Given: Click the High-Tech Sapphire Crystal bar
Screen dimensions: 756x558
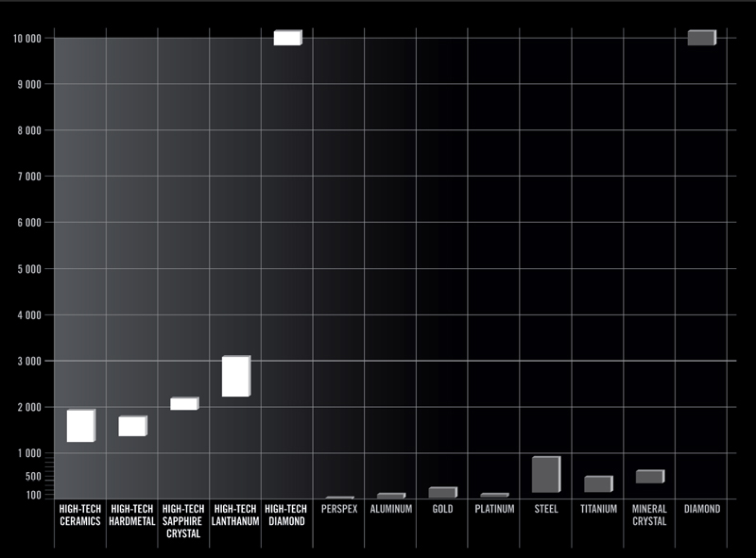Looking at the screenshot, I should pos(183,403).
